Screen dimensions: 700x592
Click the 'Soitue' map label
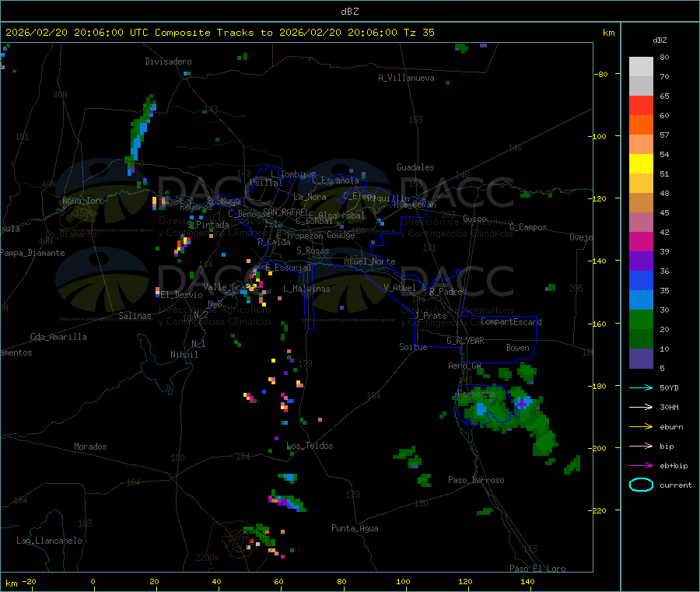tap(413, 347)
